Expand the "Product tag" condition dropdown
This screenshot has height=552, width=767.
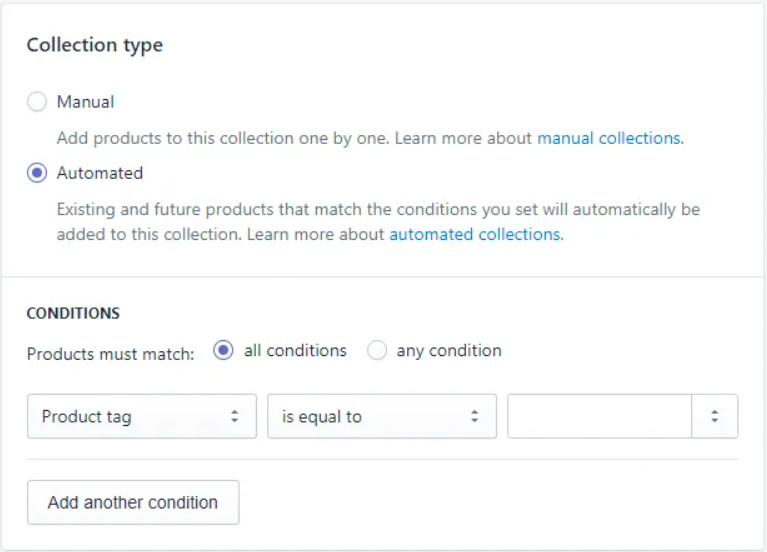point(141,417)
